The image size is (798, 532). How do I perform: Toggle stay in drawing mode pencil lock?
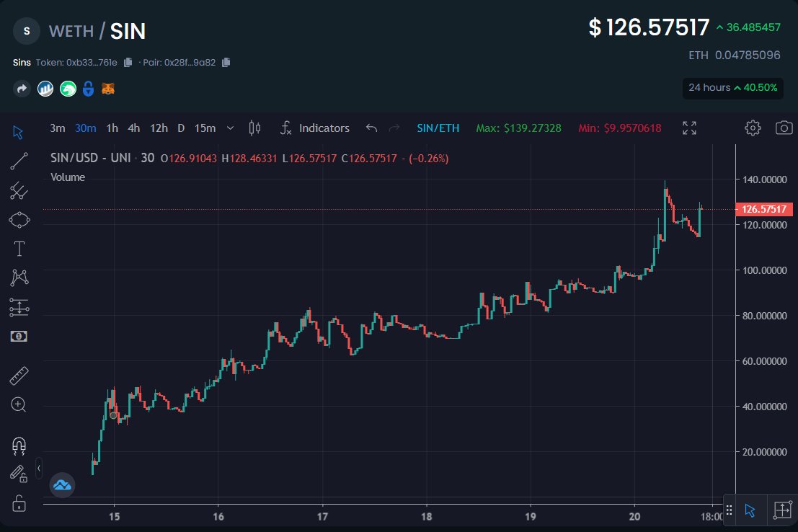(19, 474)
